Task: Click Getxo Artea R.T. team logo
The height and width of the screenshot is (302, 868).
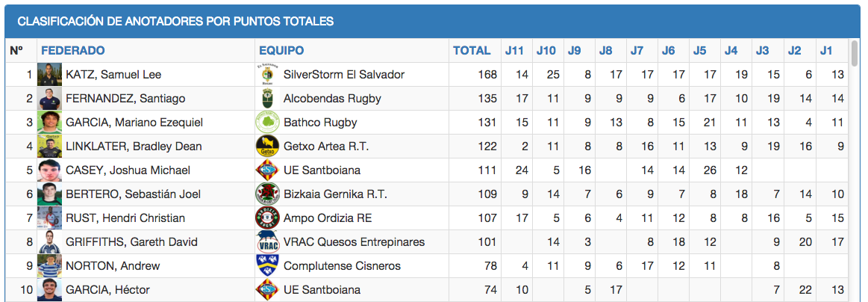Action: [x=267, y=147]
